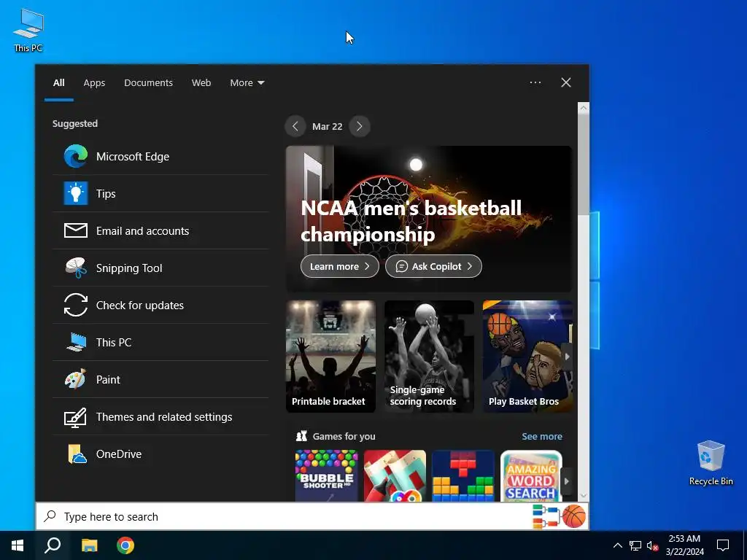
Task: Open the Single-game scoring records card
Action: [x=429, y=356]
